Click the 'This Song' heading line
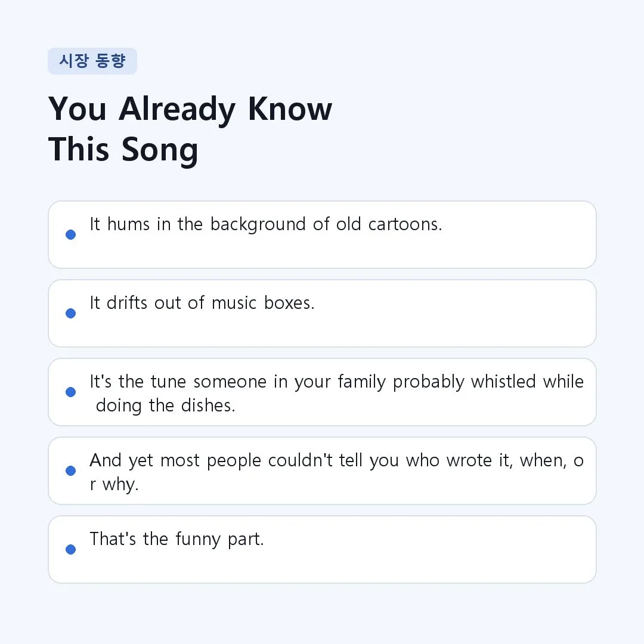 (x=123, y=150)
